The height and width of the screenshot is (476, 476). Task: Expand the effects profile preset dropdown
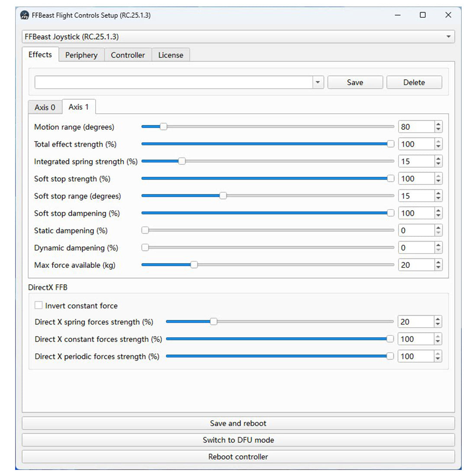click(x=318, y=82)
